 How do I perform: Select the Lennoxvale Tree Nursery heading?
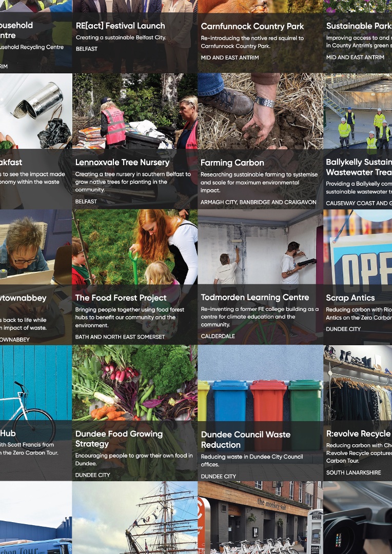pyautogui.click(x=122, y=162)
